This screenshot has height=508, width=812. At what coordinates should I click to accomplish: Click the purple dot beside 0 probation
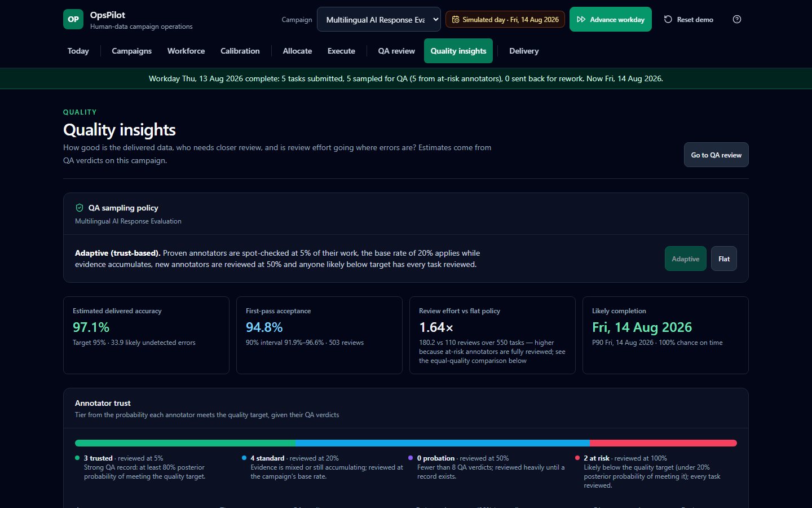tap(411, 458)
